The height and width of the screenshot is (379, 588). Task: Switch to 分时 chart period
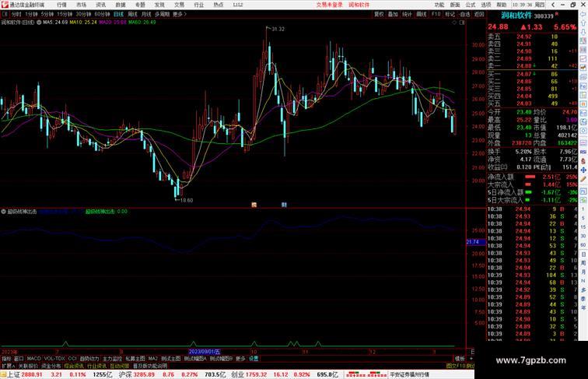[x=16, y=14]
